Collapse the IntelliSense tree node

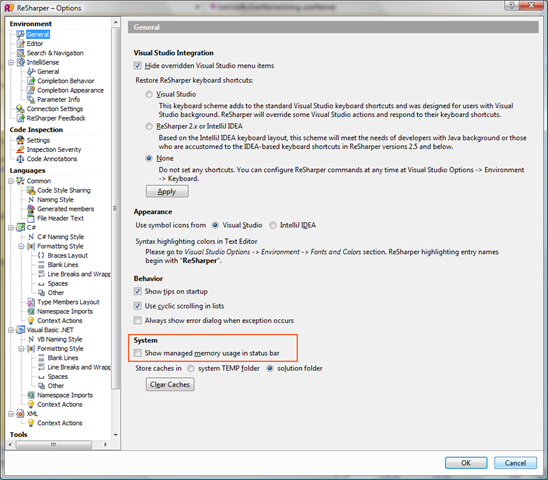(11, 63)
